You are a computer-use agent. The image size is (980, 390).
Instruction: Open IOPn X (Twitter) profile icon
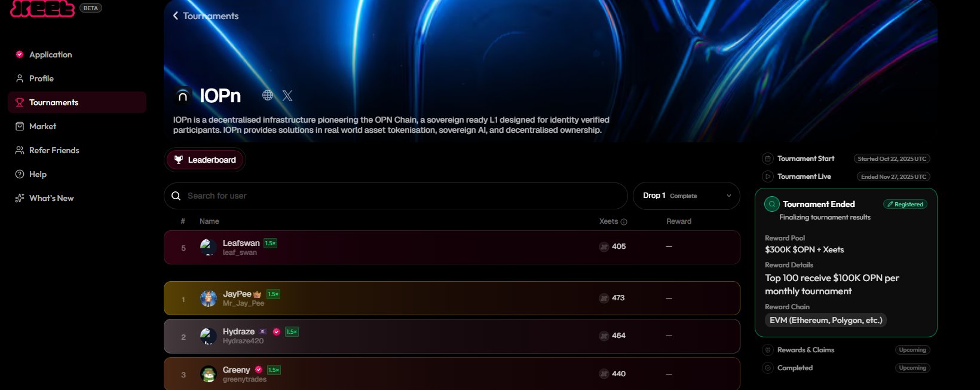tap(287, 95)
